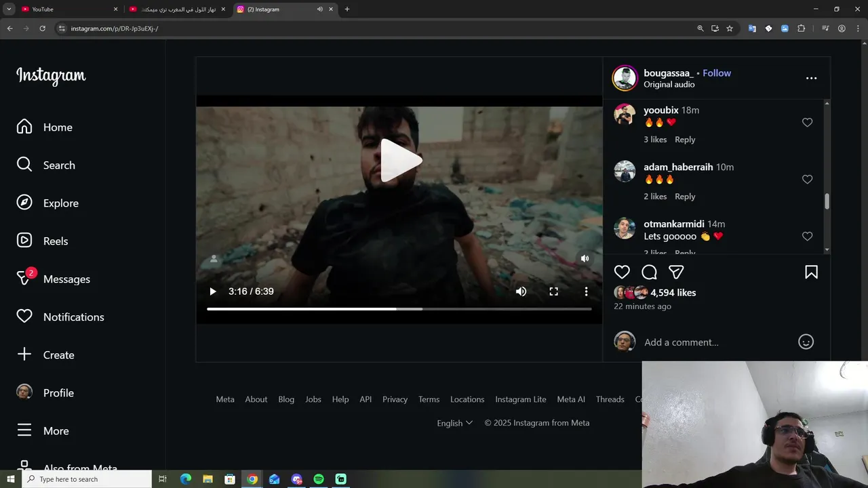The width and height of the screenshot is (868, 488).
Task: Open the More hamburger menu
Action: pyautogui.click(x=43, y=431)
